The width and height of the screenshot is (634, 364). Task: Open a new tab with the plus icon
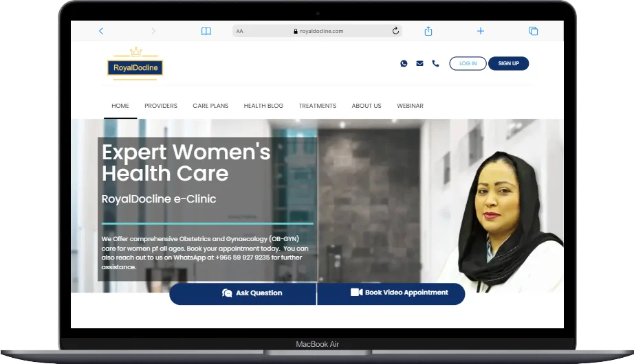click(481, 31)
